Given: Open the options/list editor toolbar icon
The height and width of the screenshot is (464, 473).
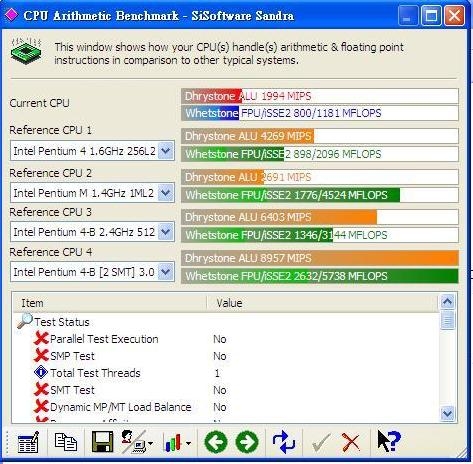Looking at the screenshot, I should (x=28, y=442).
